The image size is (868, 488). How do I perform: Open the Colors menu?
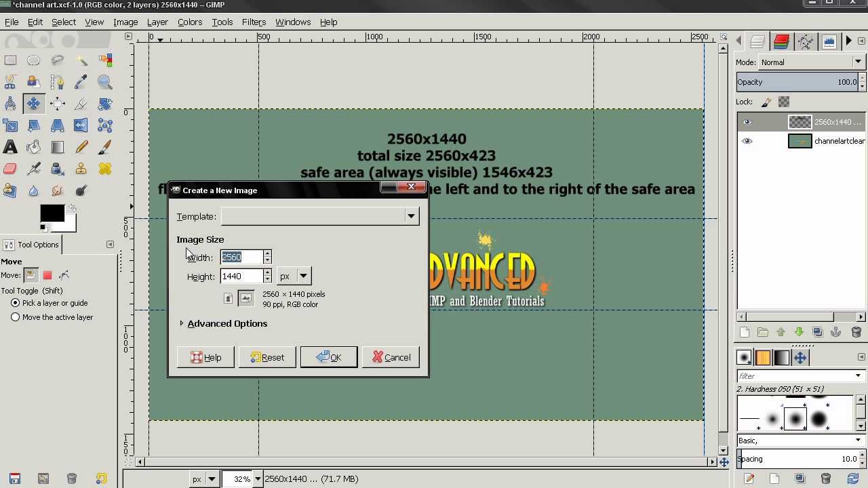190,22
